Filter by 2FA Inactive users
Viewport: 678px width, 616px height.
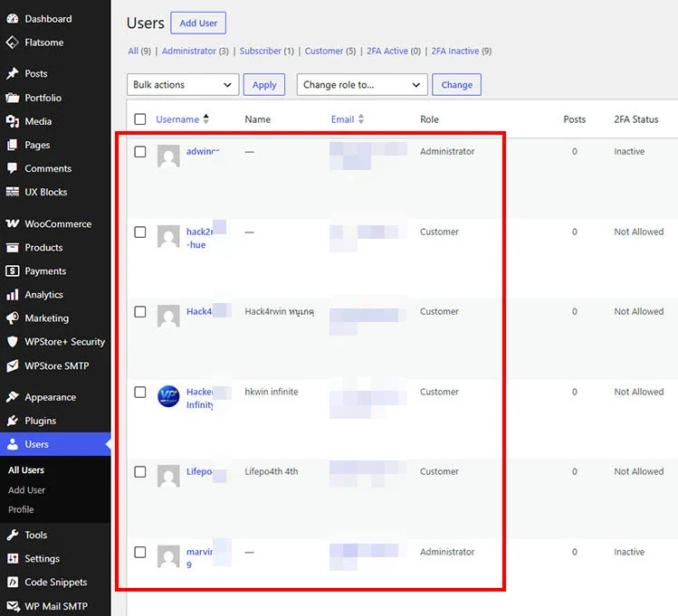(455, 51)
